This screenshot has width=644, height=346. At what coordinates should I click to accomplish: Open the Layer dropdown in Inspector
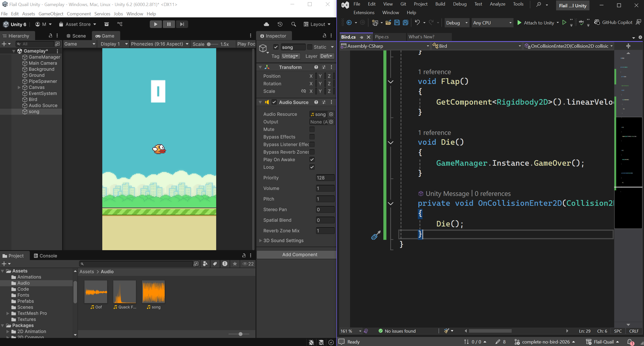pos(327,56)
